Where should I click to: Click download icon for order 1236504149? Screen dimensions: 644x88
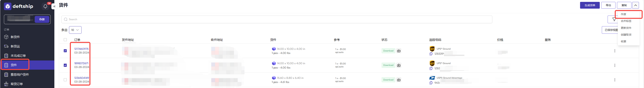tap(399, 80)
